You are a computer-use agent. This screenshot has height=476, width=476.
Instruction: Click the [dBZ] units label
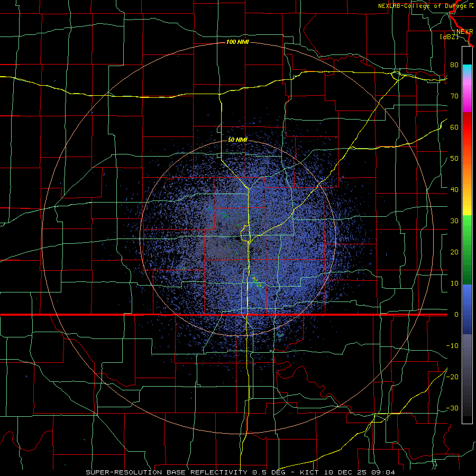pyautogui.click(x=449, y=36)
